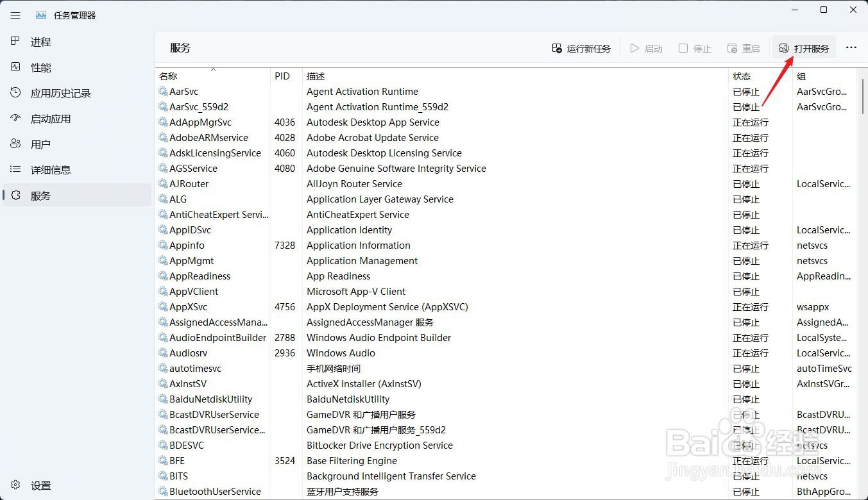Click the wsappx group cell
The width and height of the screenshot is (868, 500).
[x=813, y=307]
